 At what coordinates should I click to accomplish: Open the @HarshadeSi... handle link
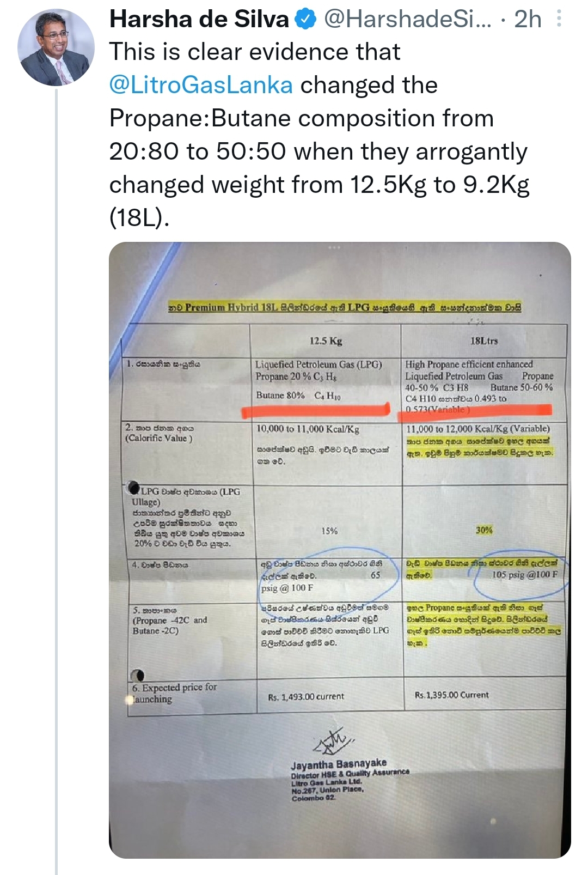coord(407,20)
